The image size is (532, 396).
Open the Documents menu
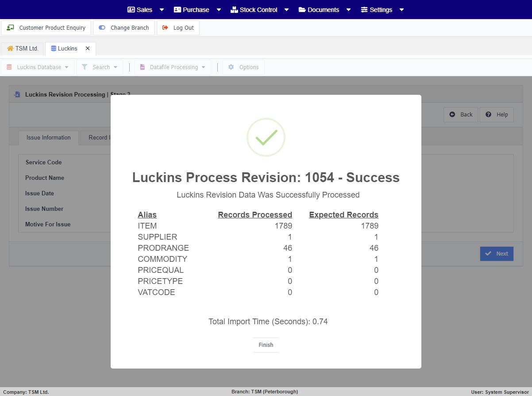click(325, 10)
